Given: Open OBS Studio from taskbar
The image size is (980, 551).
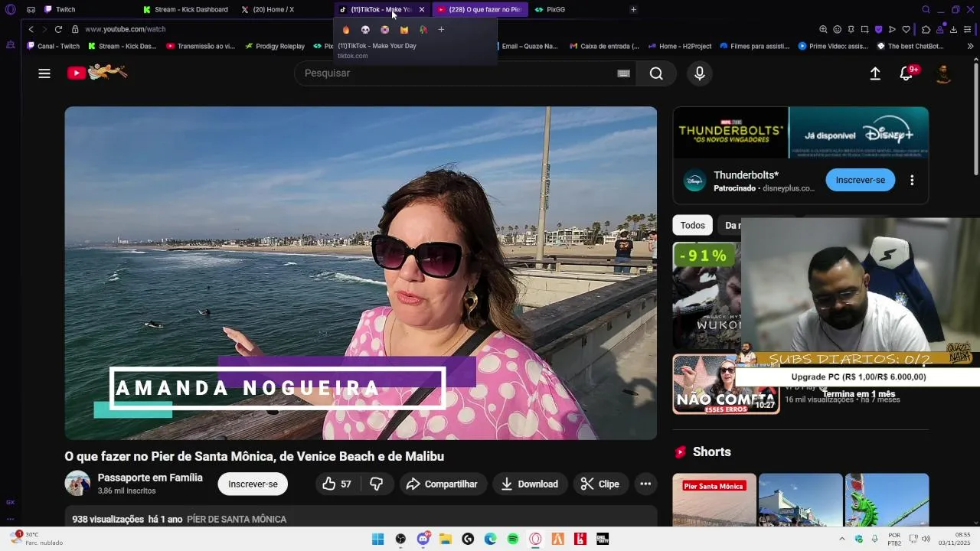Looking at the screenshot, I should [x=400, y=539].
